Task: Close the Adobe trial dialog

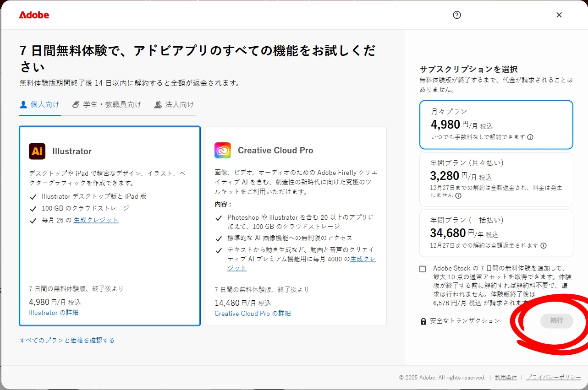Action: coord(559,15)
